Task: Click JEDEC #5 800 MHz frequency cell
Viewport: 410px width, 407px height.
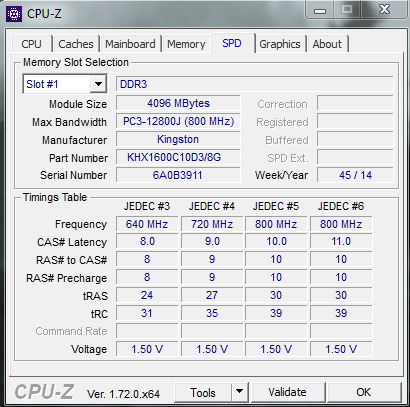Action: pyautogui.click(x=276, y=224)
